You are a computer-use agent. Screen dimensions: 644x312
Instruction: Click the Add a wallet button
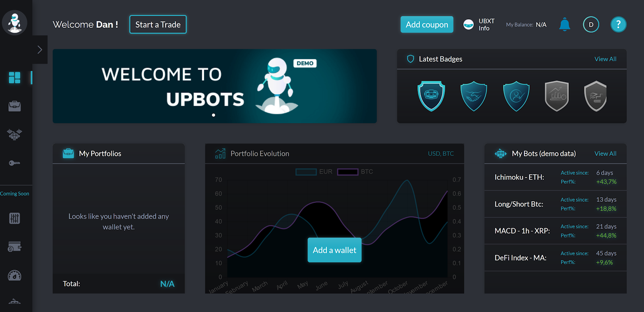tap(334, 250)
